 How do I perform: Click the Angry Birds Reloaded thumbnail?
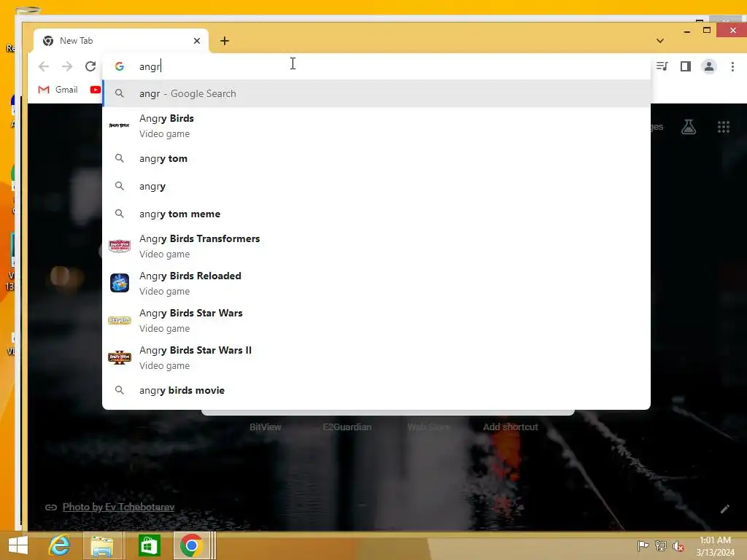[120, 283]
